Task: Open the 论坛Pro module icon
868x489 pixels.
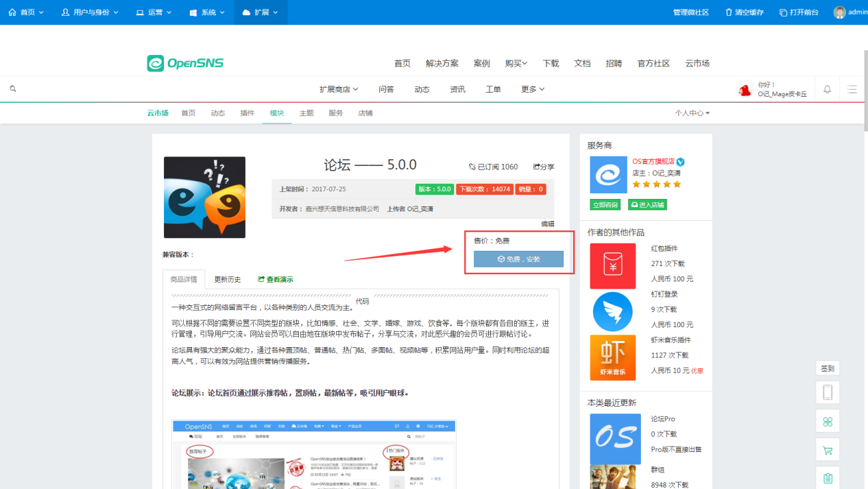Action: 616,439
